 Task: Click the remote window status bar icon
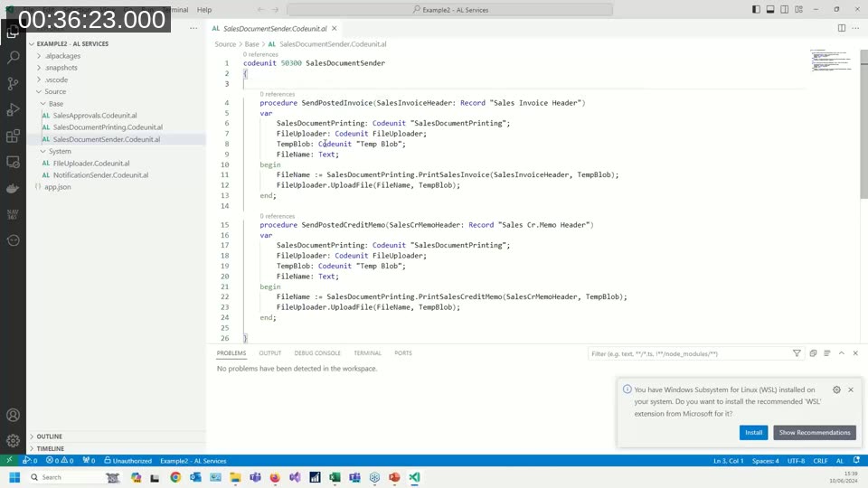click(x=9, y=460)
